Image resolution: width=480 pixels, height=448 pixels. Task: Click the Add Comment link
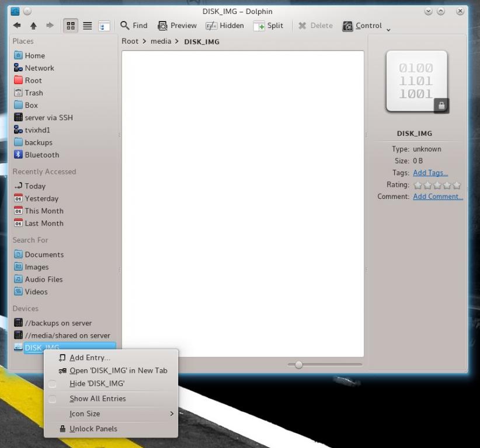pos(437,197)
